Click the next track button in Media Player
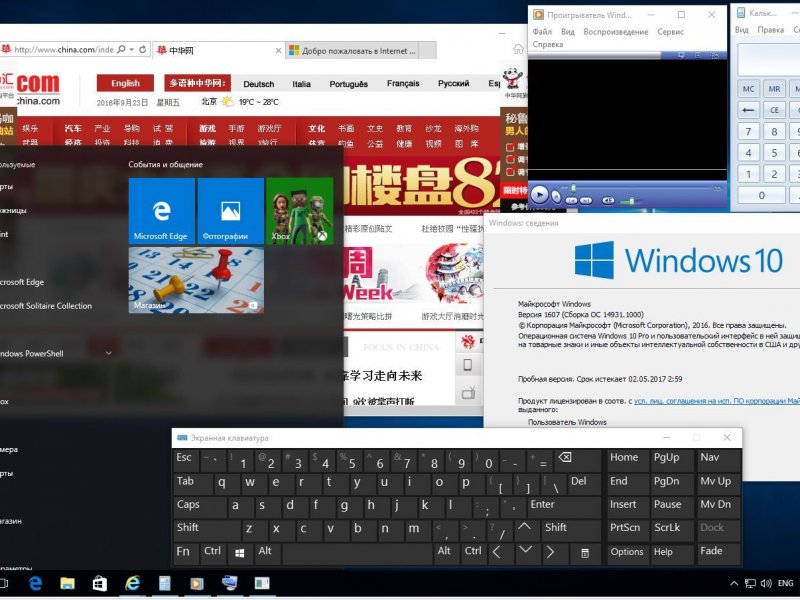800x600 pixels. coord(586,201)
